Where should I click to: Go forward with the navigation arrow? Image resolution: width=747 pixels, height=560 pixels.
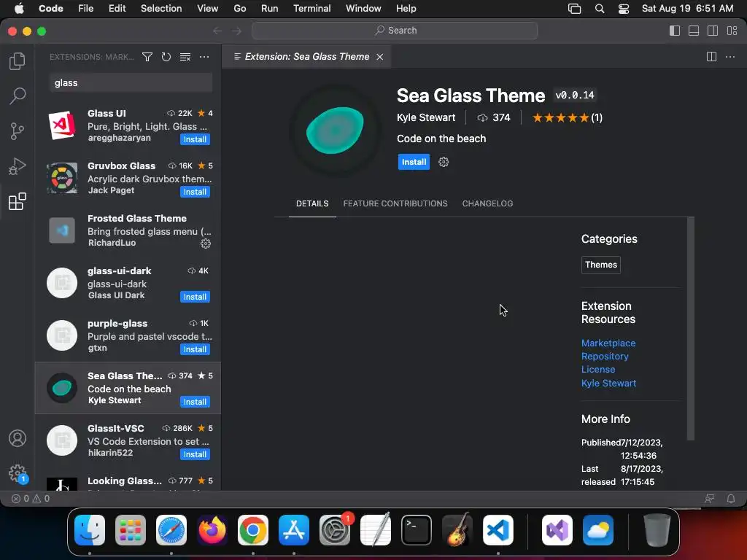[x=237, y=31]
